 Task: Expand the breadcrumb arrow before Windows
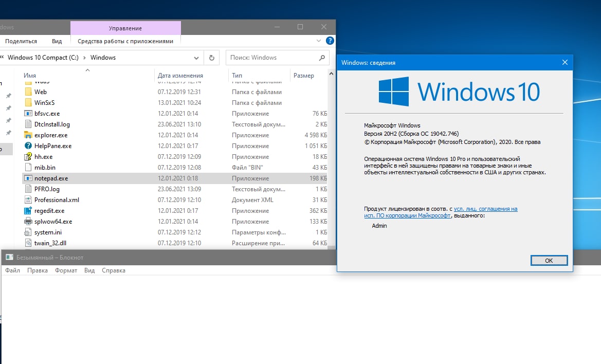84,58
